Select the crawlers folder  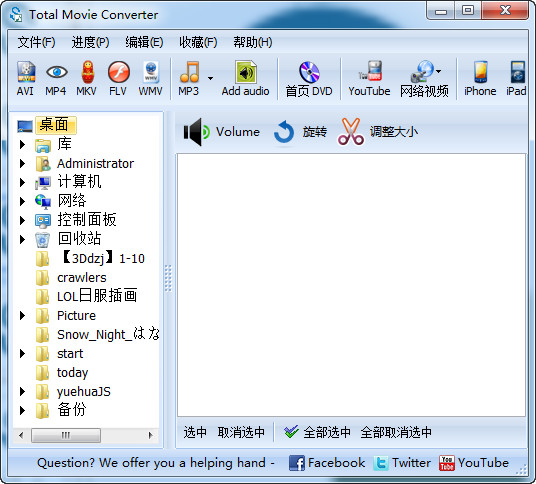(82, 278)
